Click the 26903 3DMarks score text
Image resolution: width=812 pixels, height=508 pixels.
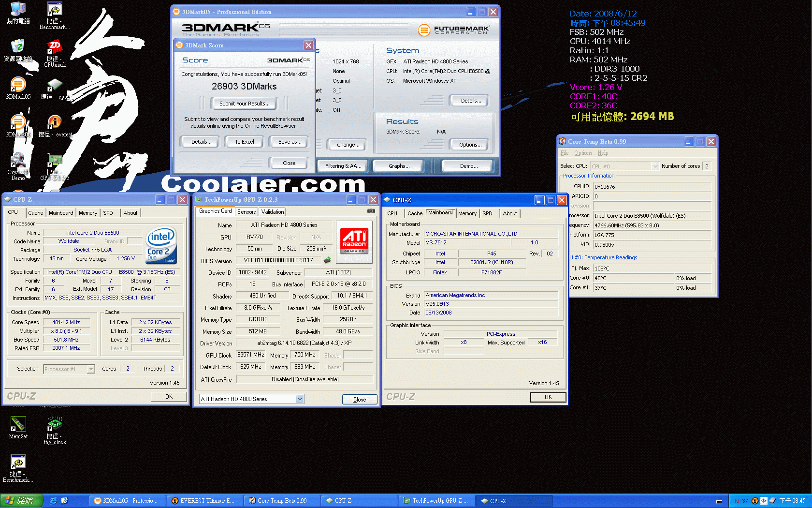(244, 87)
